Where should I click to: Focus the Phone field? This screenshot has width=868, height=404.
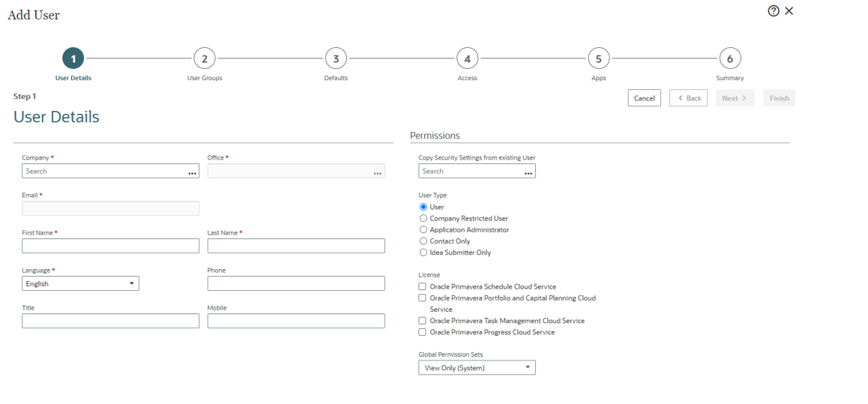point(296,283)
